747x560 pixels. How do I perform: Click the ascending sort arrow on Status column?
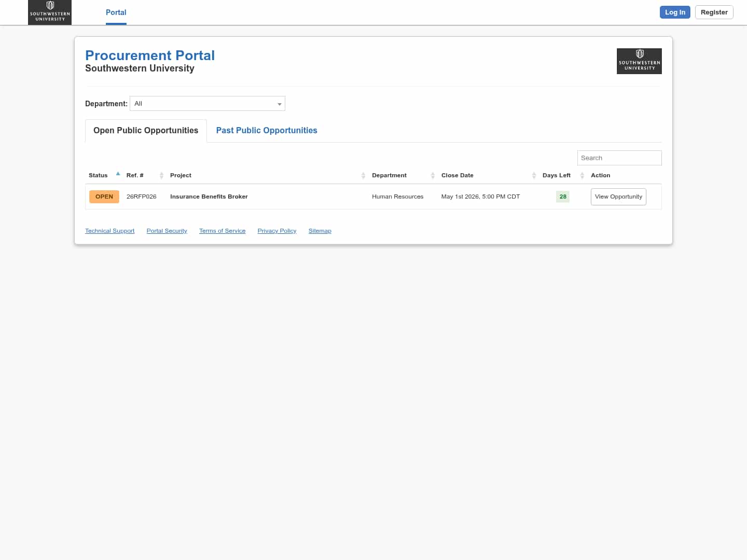118,173
